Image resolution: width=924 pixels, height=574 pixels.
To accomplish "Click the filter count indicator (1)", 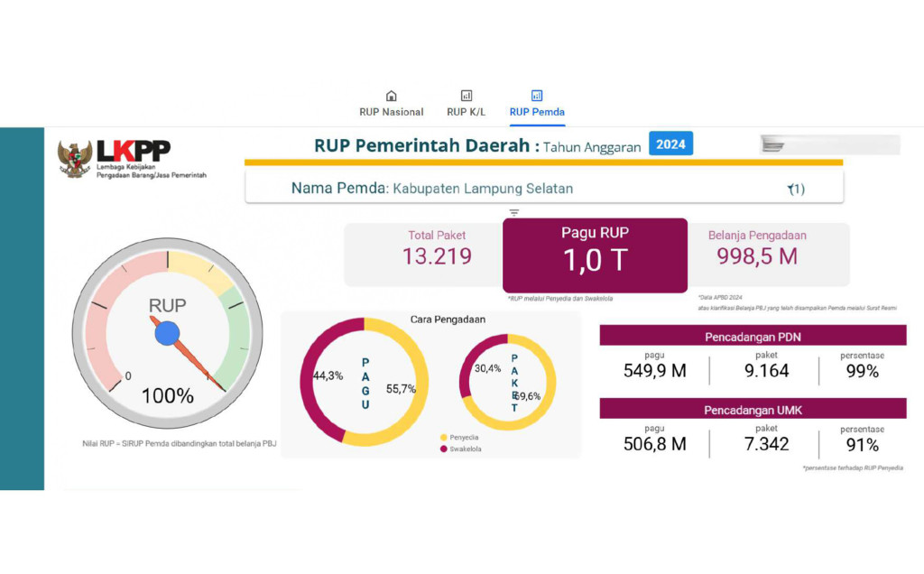I will tap(795, 189).
